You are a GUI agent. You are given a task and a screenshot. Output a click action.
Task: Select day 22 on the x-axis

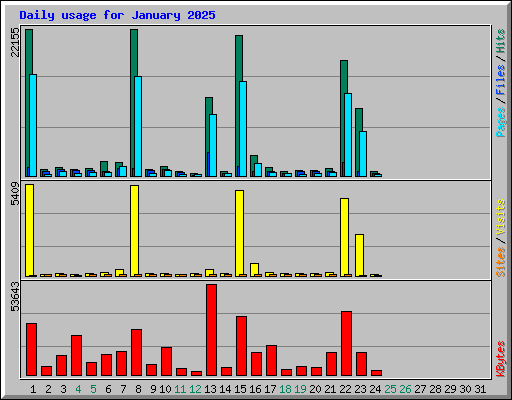tap(345, 389)
